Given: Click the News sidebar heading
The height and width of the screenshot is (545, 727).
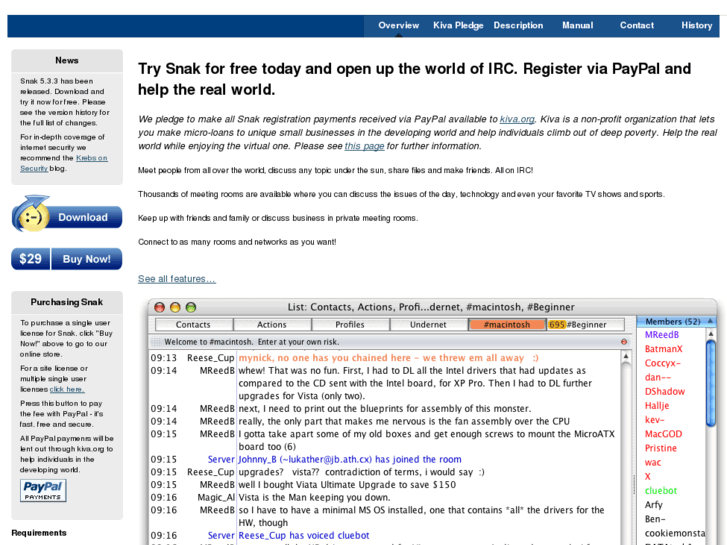Looking at the screenshot, I should (67, 60).
